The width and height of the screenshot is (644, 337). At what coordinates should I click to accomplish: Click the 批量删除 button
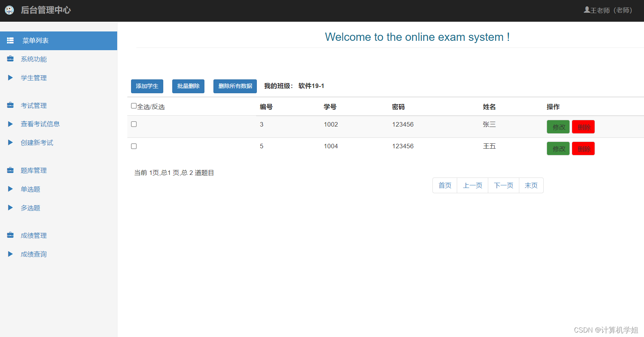click(188, 86)
